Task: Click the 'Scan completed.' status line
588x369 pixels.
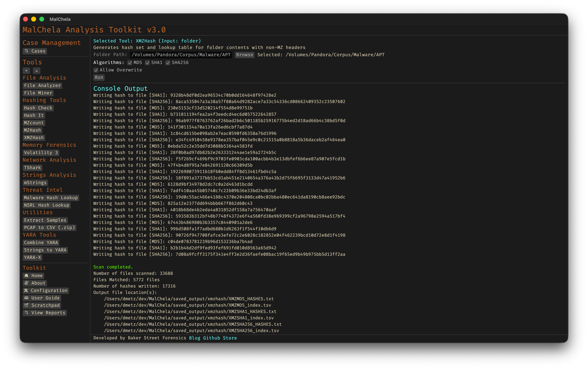Action: pyautogui.click(x=113, y=267)
